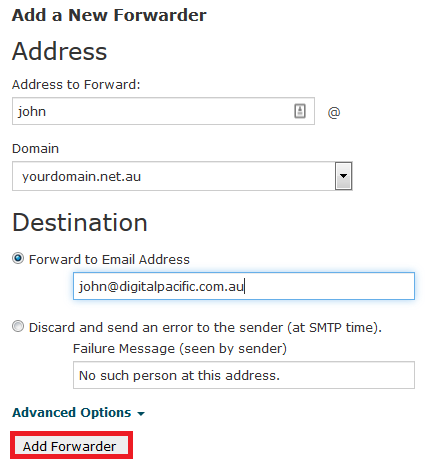Click the Discard and send an error label text

tap(205, 327)
